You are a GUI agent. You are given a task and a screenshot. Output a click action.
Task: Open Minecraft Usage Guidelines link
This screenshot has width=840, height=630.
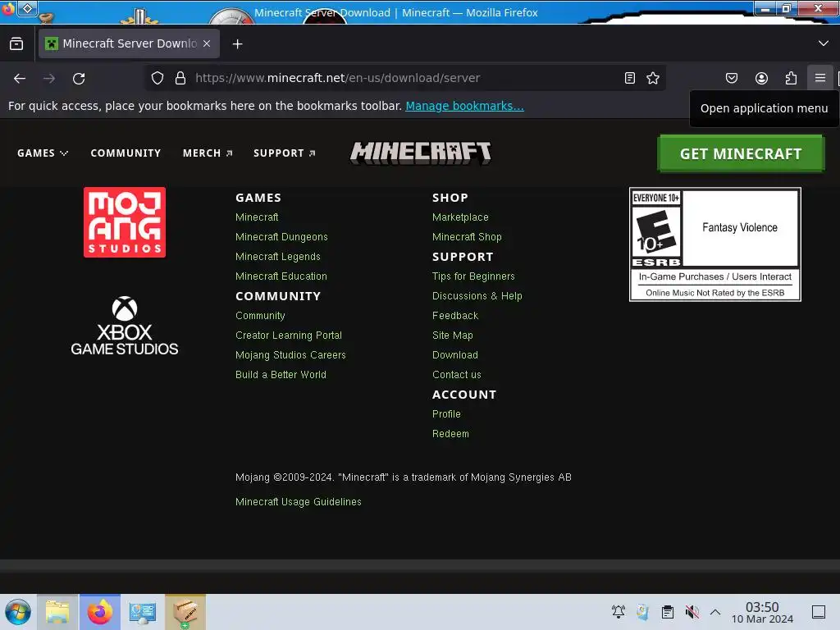tap(299, 502)
